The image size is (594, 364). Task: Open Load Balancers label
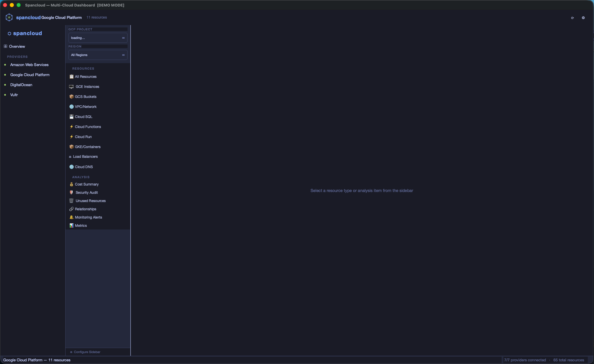click(85, 157)
